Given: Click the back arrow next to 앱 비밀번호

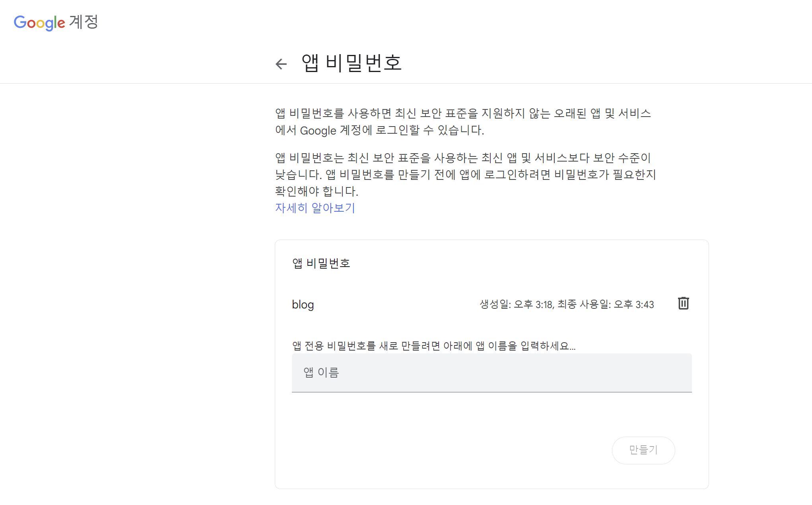Looking at the screenshot, I should [x=281, y=64].
